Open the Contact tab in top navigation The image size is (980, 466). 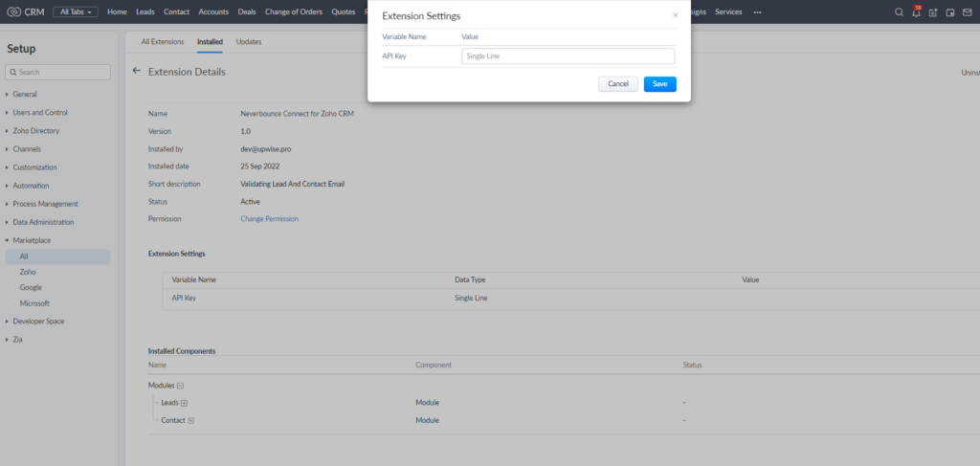coord(176,11)
